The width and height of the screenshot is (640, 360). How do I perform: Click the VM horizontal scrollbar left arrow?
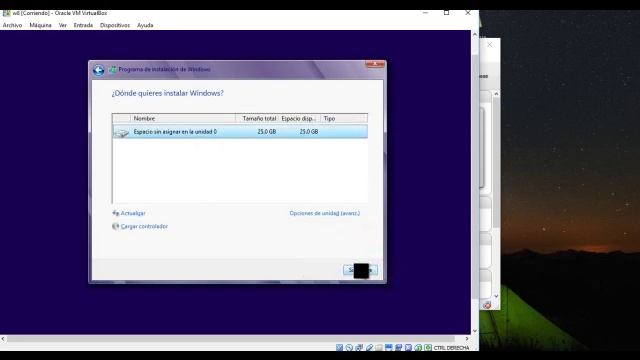[x=3, y=339]
